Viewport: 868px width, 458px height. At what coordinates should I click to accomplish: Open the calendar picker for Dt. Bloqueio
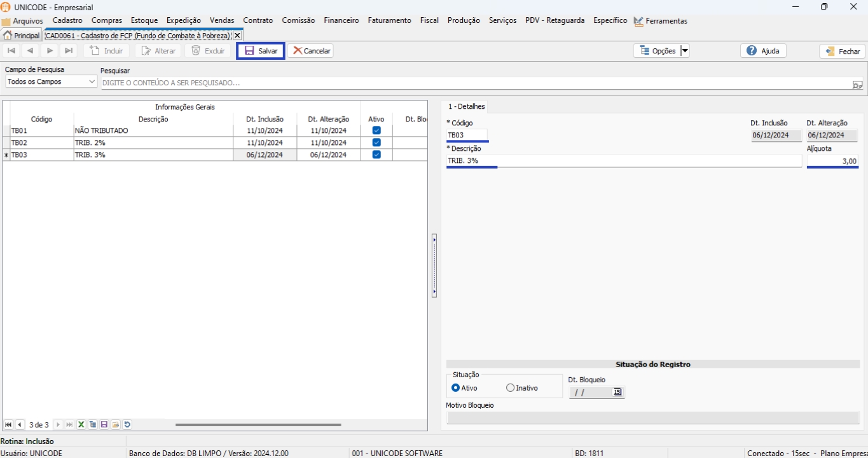pyautogui.click(x=617, y=392)
